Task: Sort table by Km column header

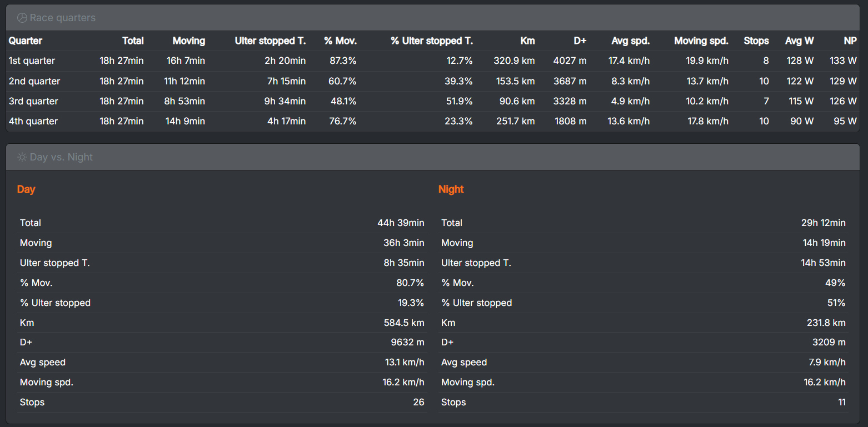Action: [527, 41]
